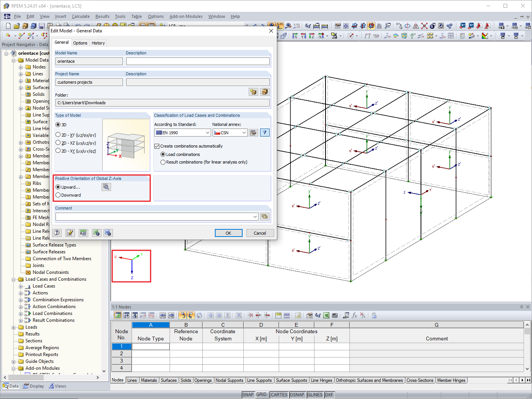Click the view in Y direction icon

click(x=303, y=36)
